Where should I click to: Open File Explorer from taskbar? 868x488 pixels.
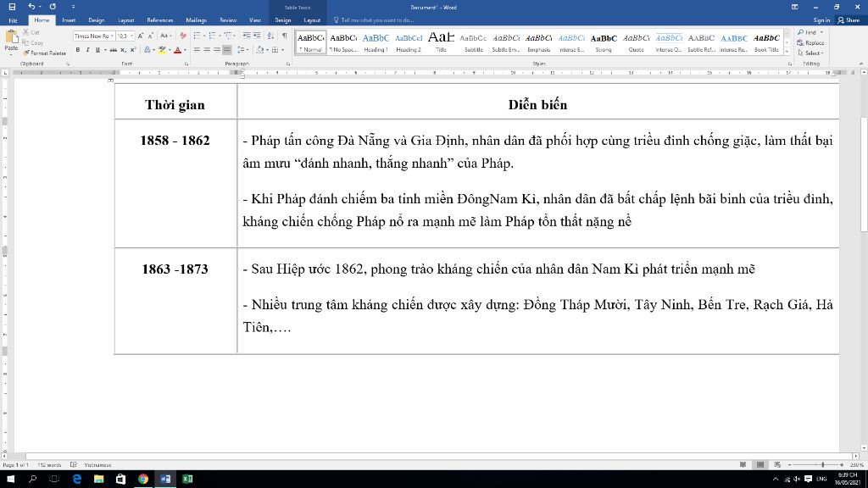point(99,480)
